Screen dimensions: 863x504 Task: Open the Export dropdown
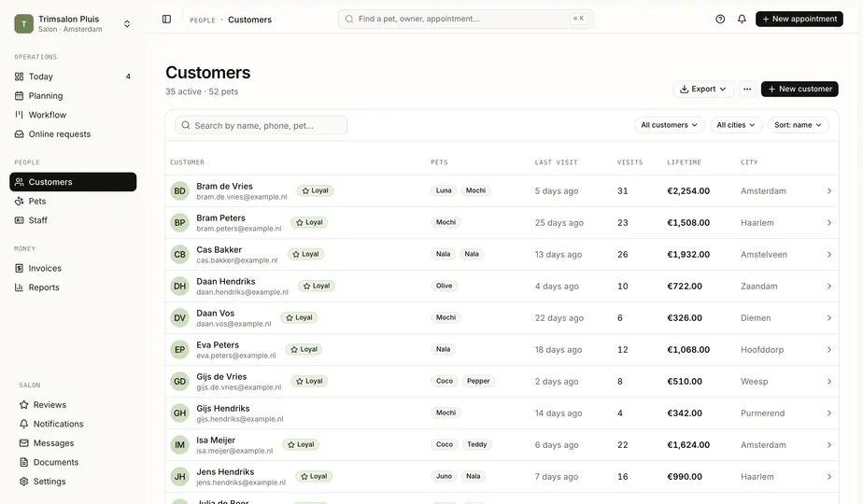tap(703, 90)
